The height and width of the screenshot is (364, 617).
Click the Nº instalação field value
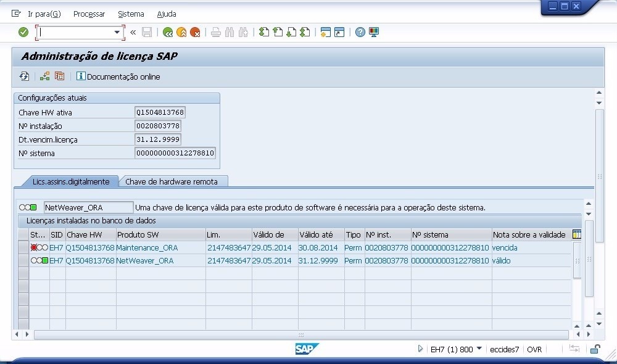(x=158, y=126)
